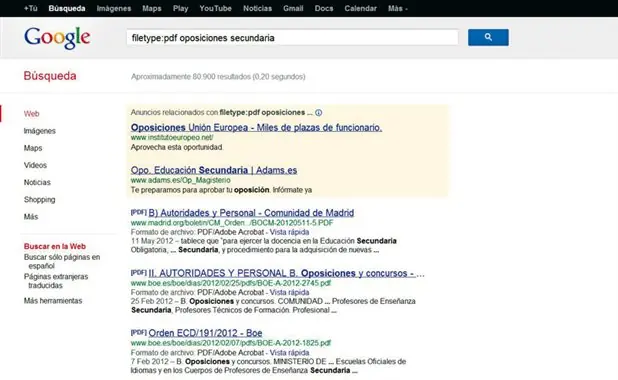
Task: Click the 25 Feb 2012 snippet text
Action: pyautogui.click(x=273, y=305)
